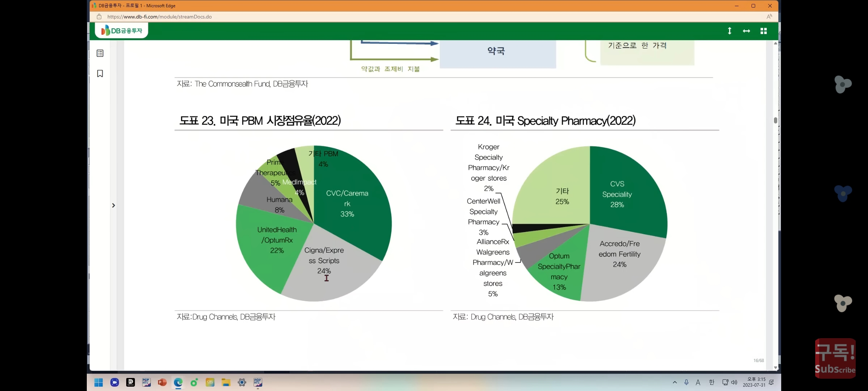Maximize the Microsoft Edge window

click(753, 6)
